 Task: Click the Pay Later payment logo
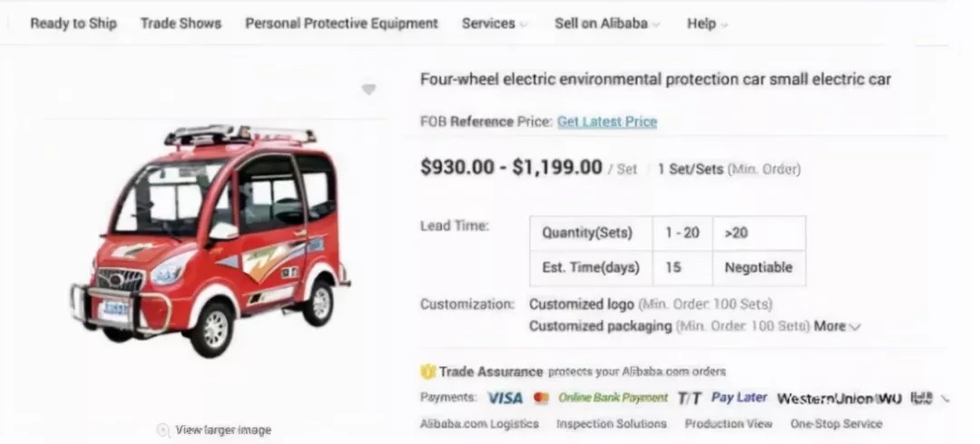(739, 398)
